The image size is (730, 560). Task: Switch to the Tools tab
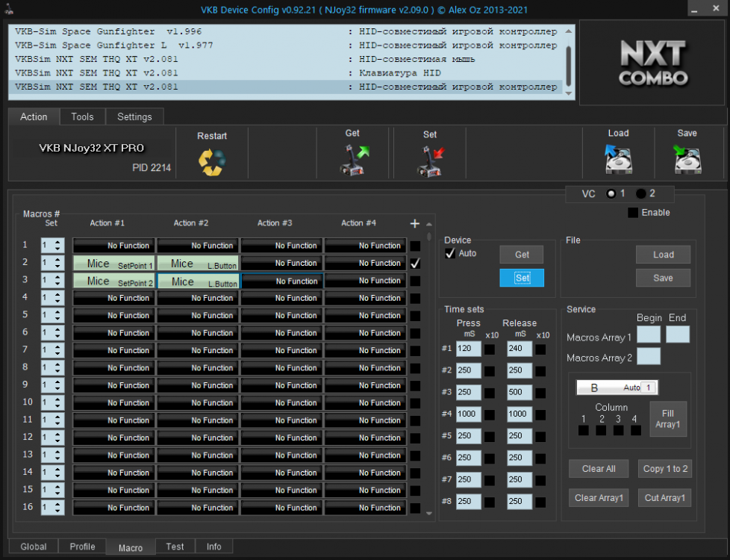tap(82, 116)
